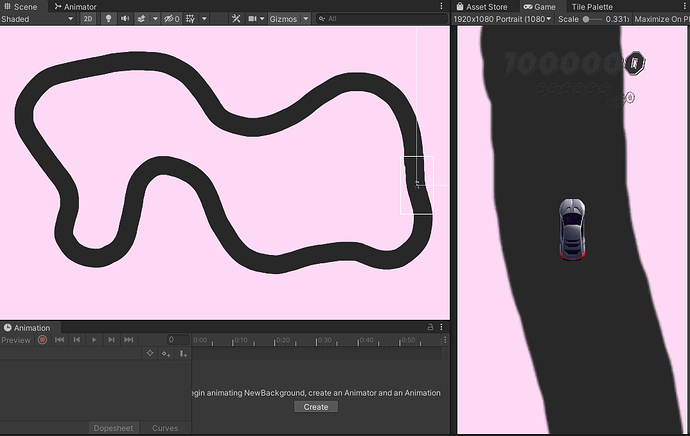The image size is (690, 436).
Task: Switch to Curves view
Action: pyautogui.click(x=165, y=428)
